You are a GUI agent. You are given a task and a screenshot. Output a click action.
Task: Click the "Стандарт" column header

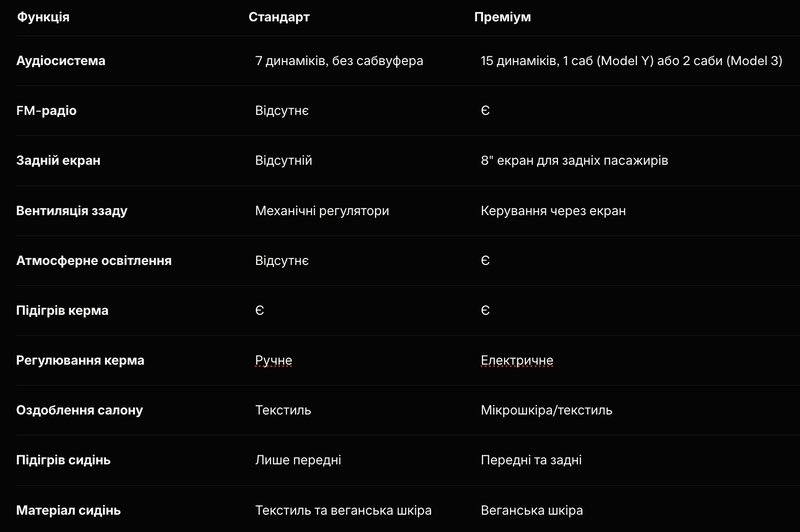[x=279, y=17]
